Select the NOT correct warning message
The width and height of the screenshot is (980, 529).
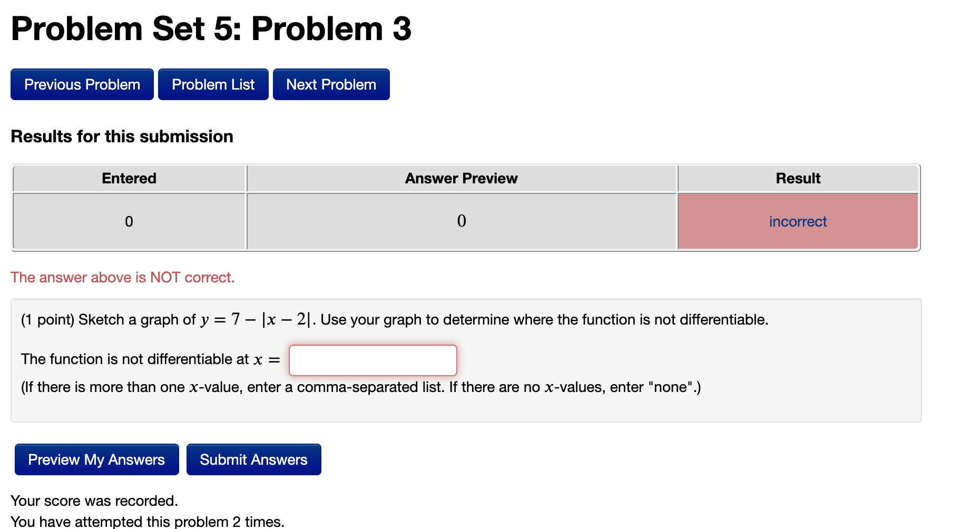123,277
